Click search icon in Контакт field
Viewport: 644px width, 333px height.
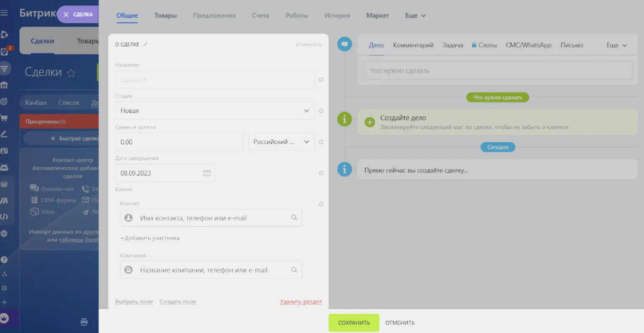click(294, 218)
